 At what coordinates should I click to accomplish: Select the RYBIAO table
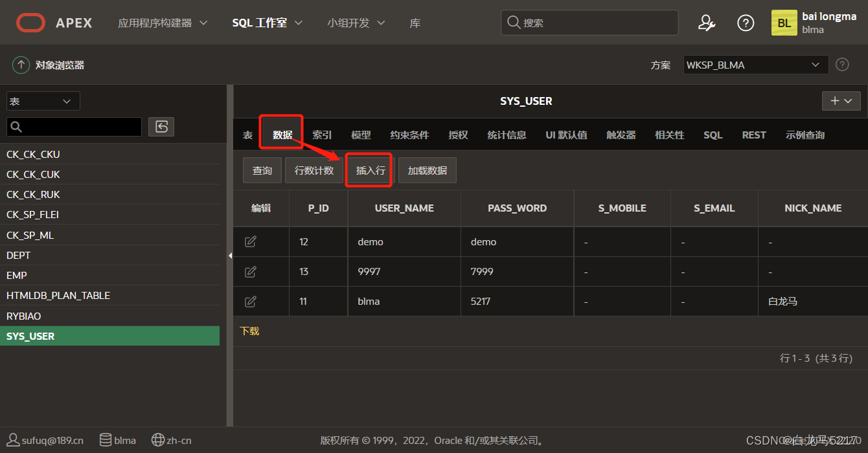[x=109, y=316]
